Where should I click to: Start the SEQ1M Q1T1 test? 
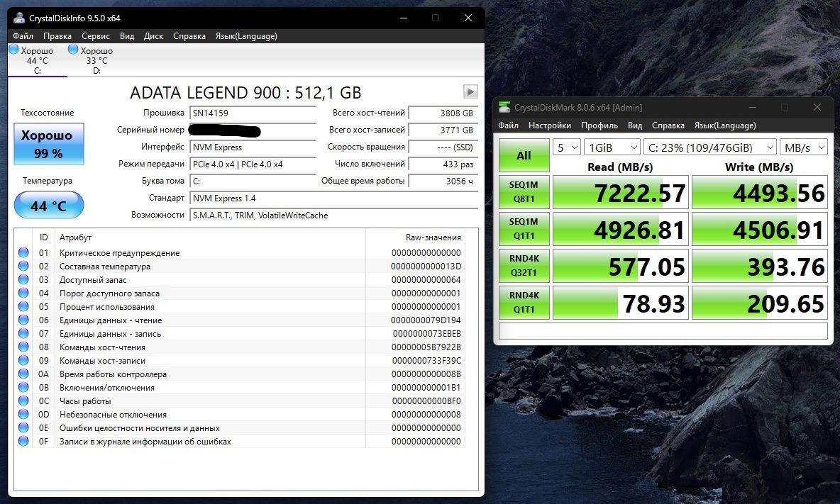tap(524, 228)
